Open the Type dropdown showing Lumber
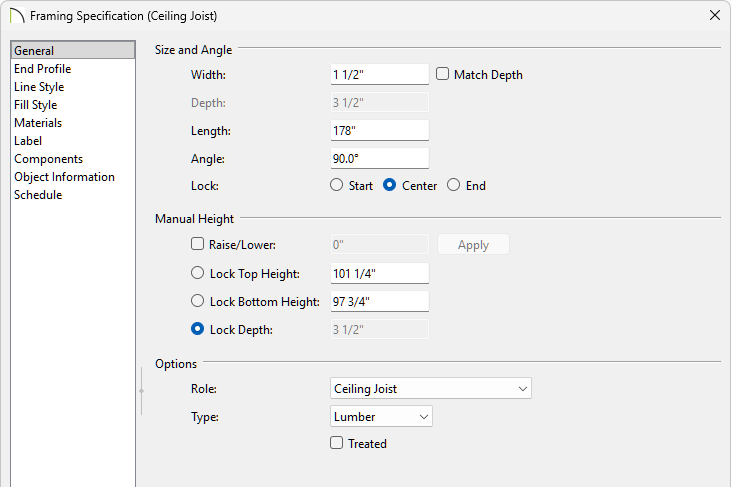This screenshot has width=731, height=487. [381, 416]
